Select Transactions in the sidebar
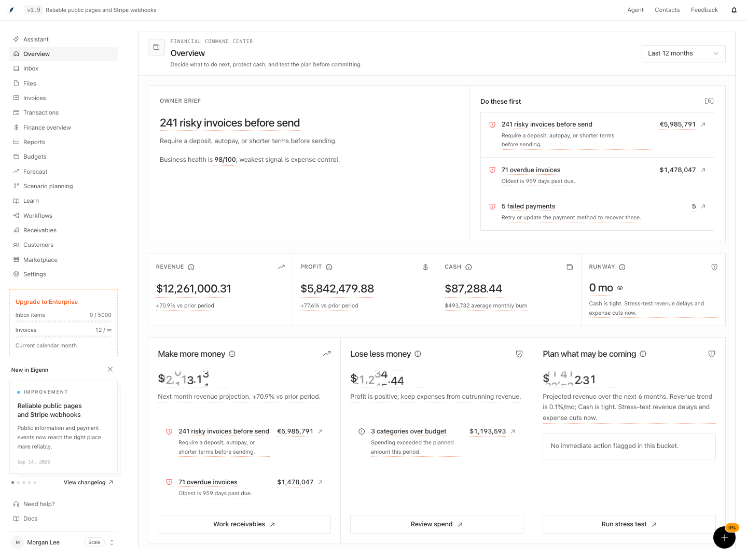This screenshot has width=747, height=560. pyautogui.click(x=63, y=113)
